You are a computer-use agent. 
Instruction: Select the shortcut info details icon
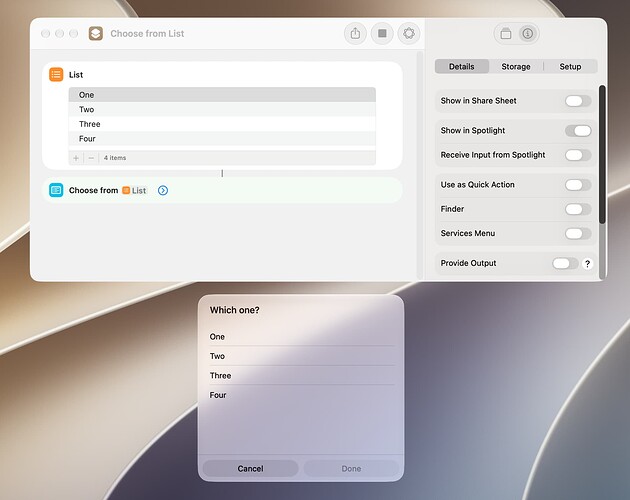(528, 34)
